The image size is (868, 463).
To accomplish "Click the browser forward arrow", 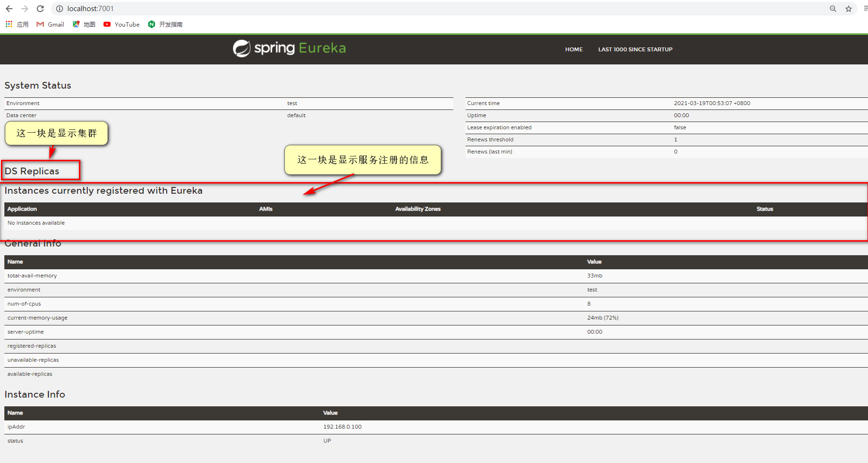I will [x=25, y=9].
